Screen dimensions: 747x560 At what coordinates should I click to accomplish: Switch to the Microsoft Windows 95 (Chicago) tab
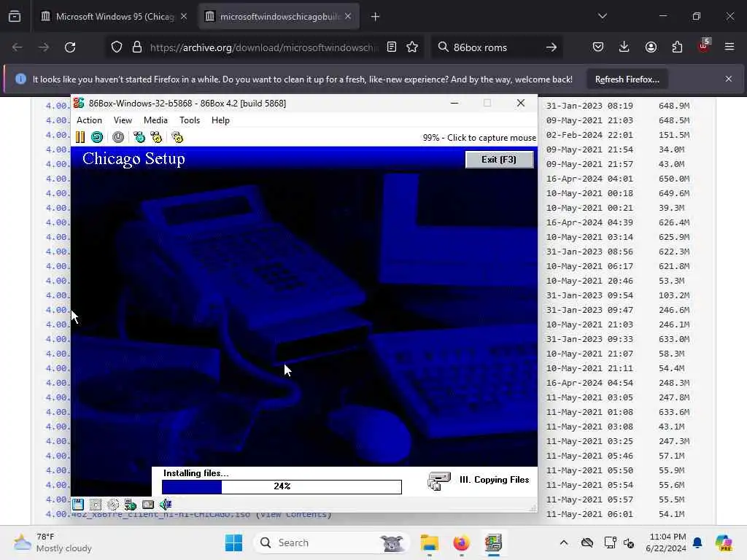[x=115, y=17]
